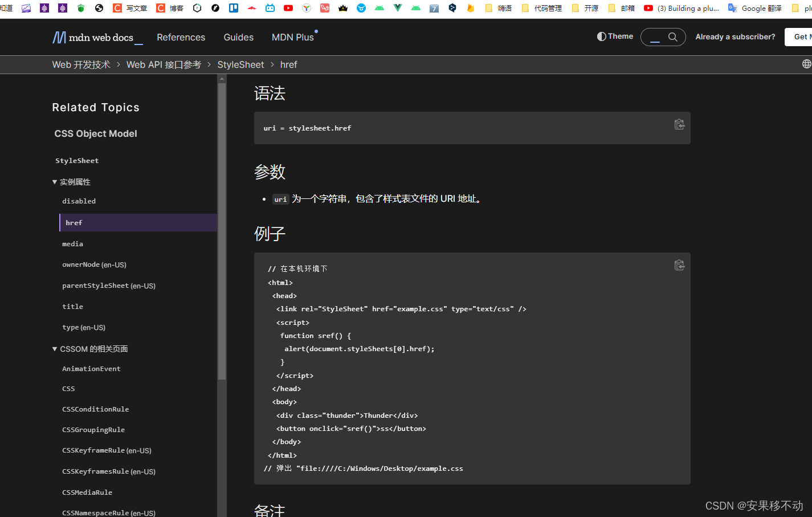The width and height of the screenshot is (812, 517).
Task: Open CSSKeyframesRule (en-US) in sidebar
Action: point(109,471)
